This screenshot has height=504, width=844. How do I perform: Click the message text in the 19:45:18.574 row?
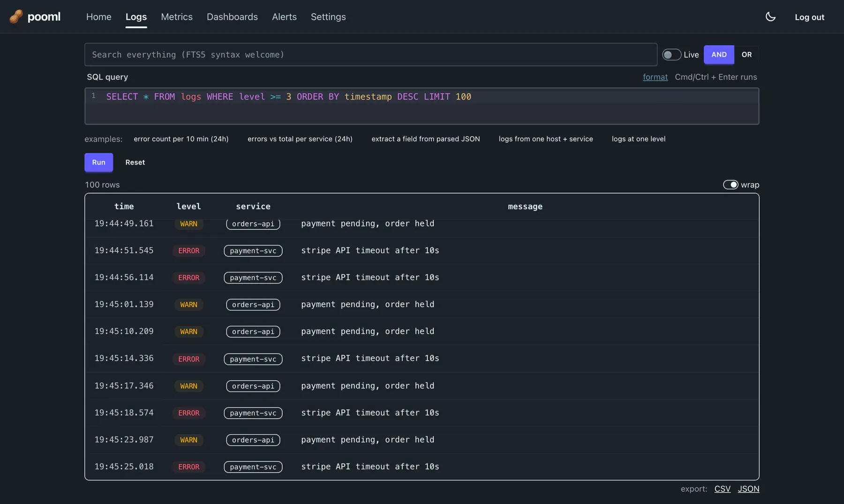coord(370,413)
